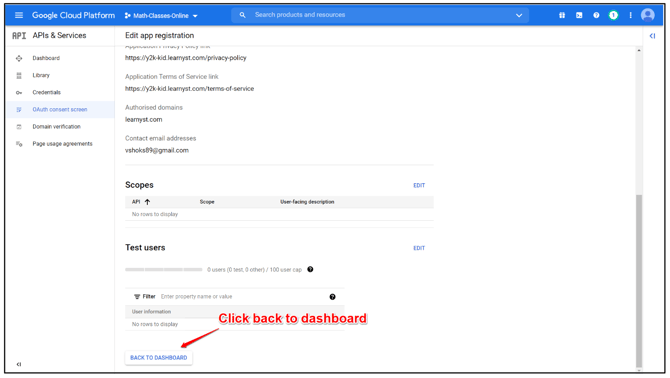
Task: Collapse the right info panel toggle
Action: [652, 36]
